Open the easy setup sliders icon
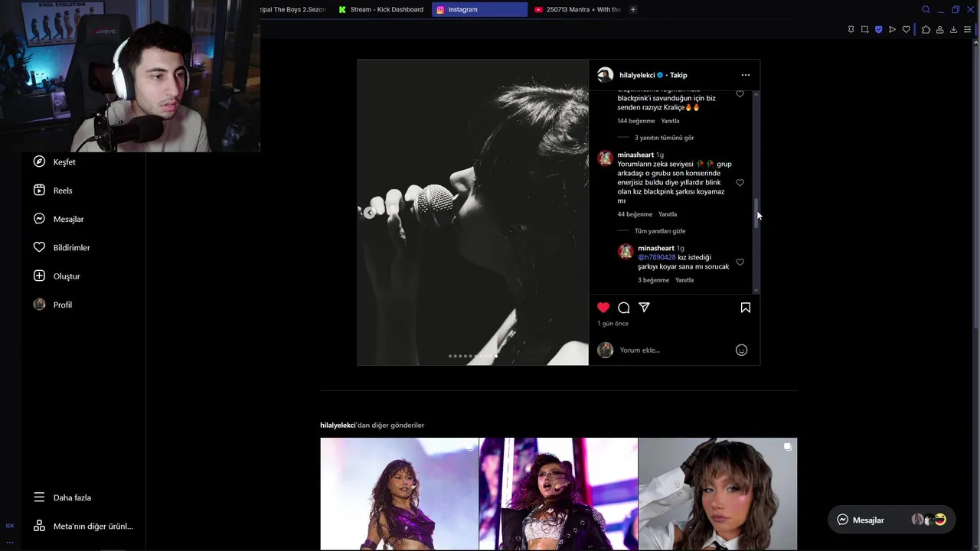Viewport: 980px width, 551px height. click(968, 29)
